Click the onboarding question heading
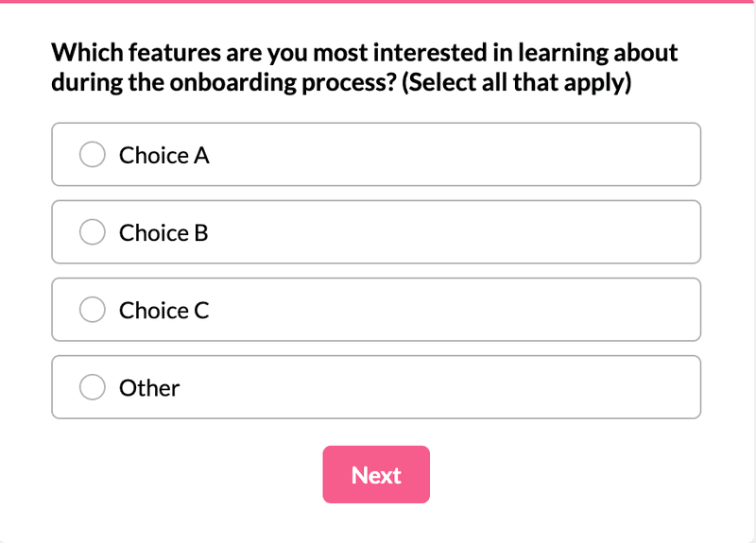Image resolution: width=756 pixels, height=543 pixels. (364, 67)
